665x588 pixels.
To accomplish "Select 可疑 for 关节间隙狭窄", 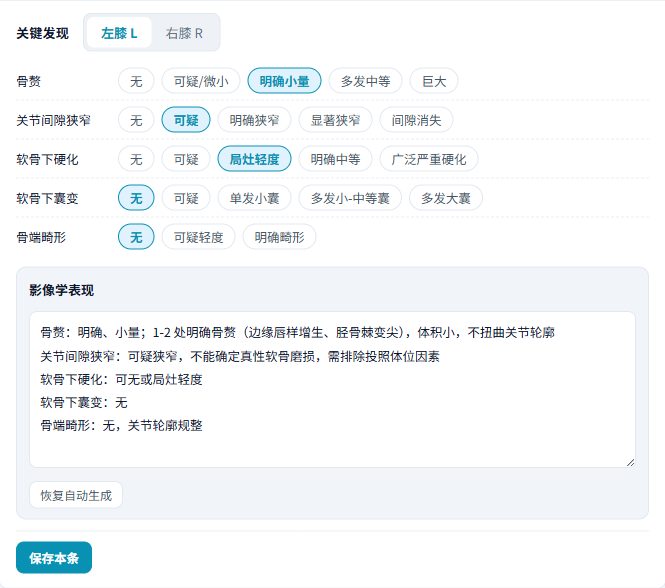I will (186, 120).
